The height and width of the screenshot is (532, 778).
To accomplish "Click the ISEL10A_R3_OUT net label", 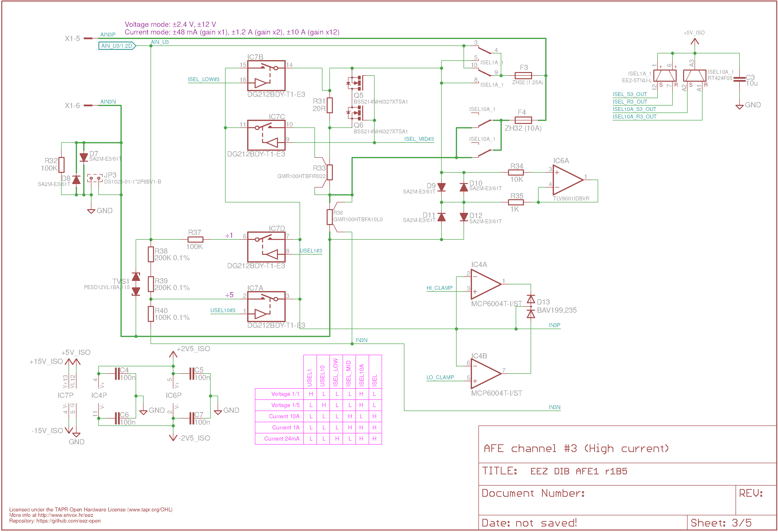I will [x=635, y=116].
